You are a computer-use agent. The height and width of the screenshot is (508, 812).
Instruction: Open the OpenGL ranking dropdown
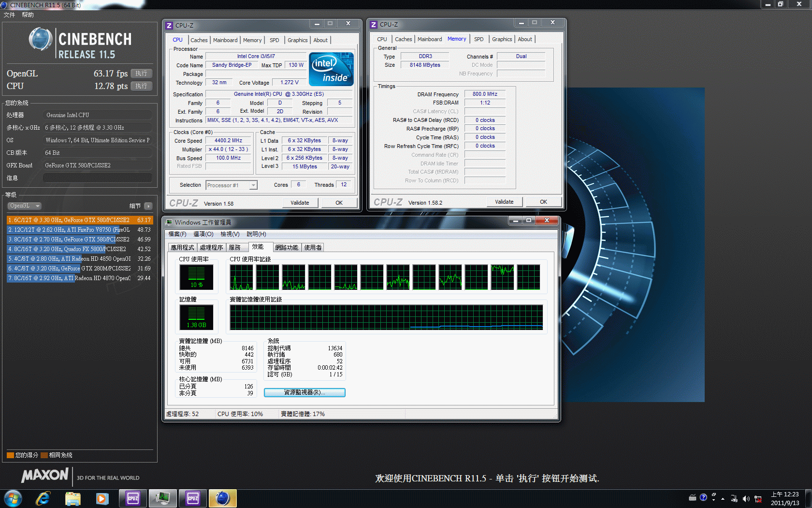24,206
